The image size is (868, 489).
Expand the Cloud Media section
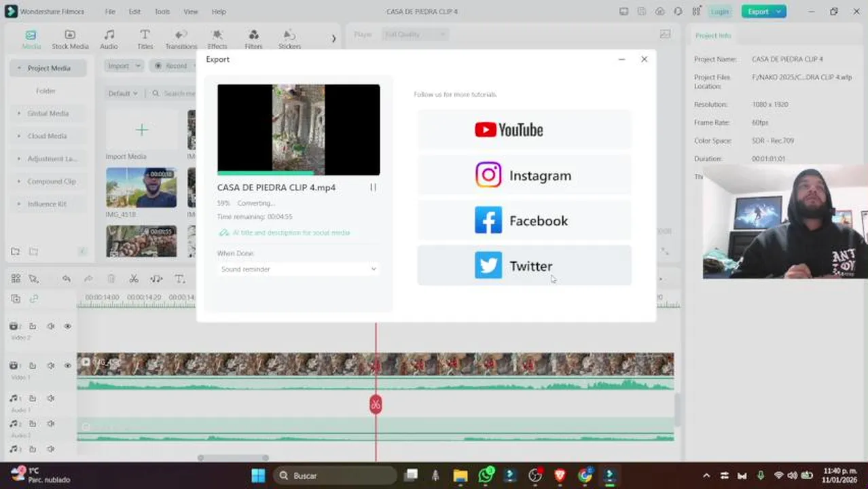[19, 136]
